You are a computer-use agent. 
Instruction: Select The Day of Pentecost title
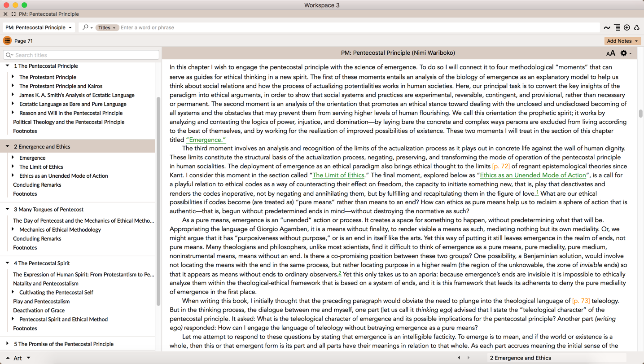click(83, 221)
